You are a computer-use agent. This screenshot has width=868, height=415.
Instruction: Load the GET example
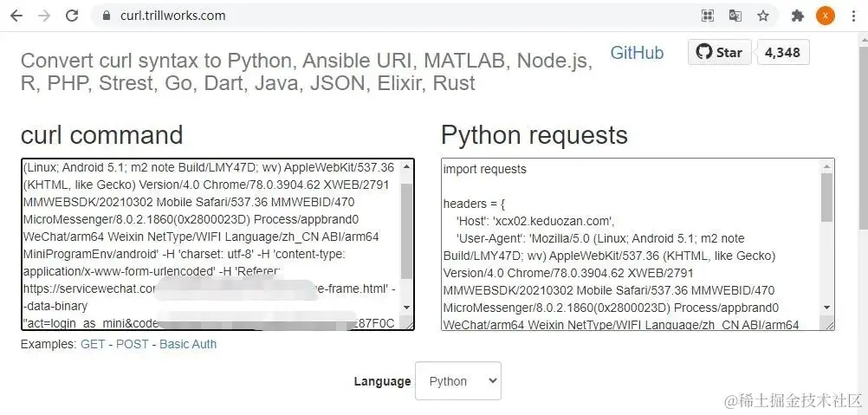pyautogui.click(x=93, y=344)
